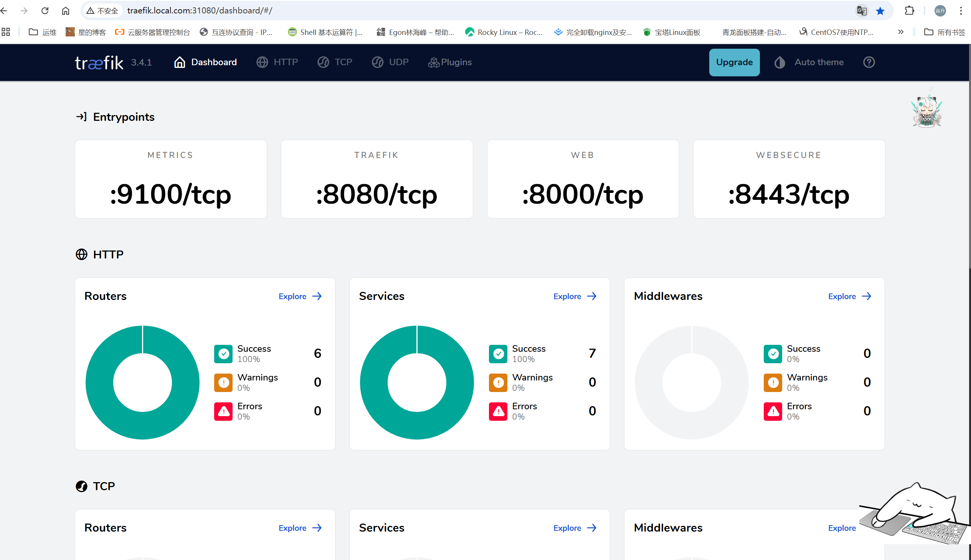The image size is (971, 560).
Task: Open the help question mark icon
Action: click(x=869, y=62)
